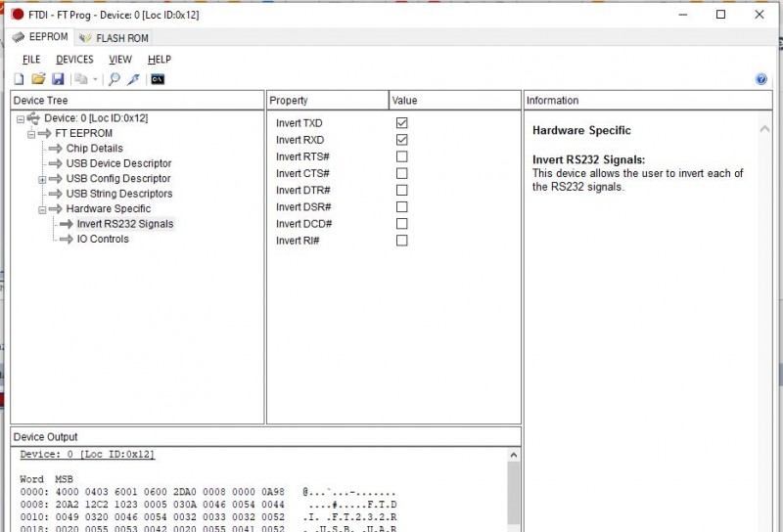The height and width of the screenshot is (532, 783).
Task: Click the Value column header
Action: [455, 101]
